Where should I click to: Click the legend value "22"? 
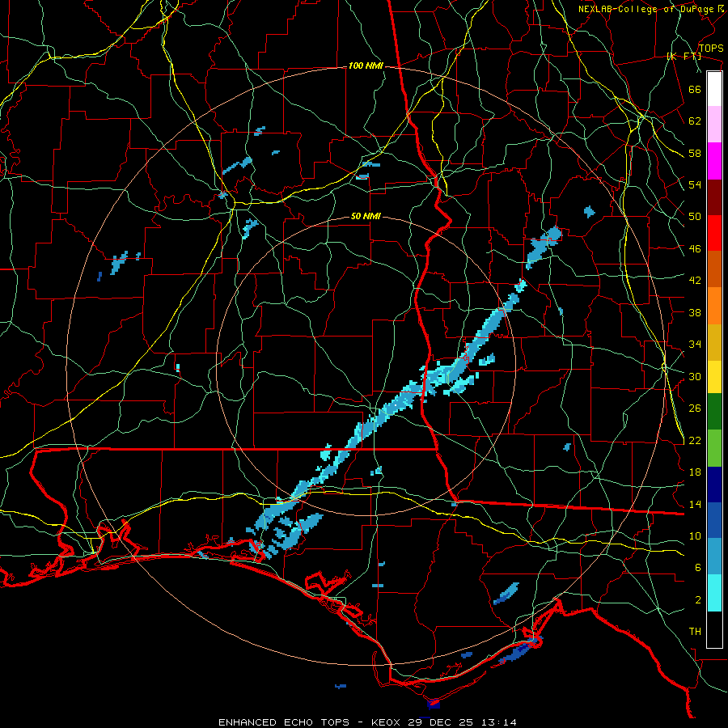tap(695, 440)
